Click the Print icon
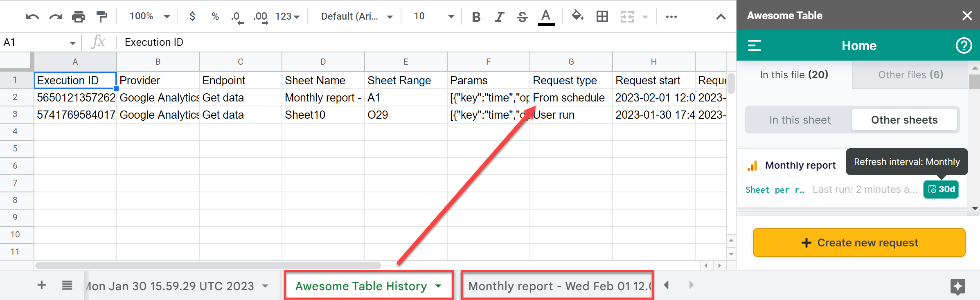Screen dimensions: 980x300 [78, 17]
